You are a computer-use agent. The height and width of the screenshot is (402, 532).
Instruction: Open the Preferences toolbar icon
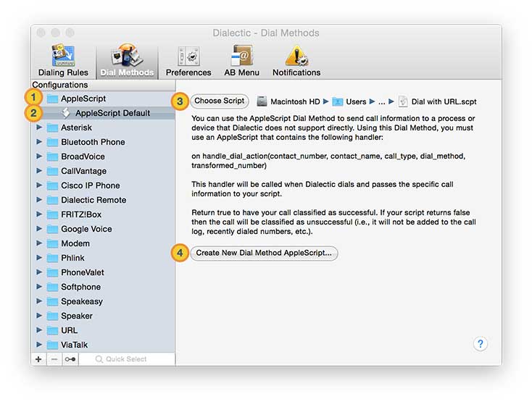(x=188, y=56)
